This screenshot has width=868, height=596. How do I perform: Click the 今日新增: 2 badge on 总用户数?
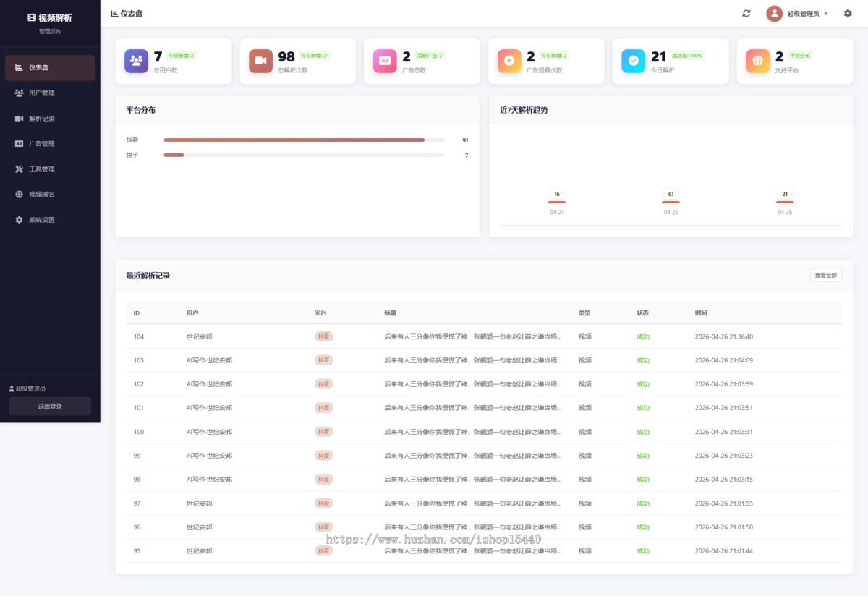pos(181,56)
